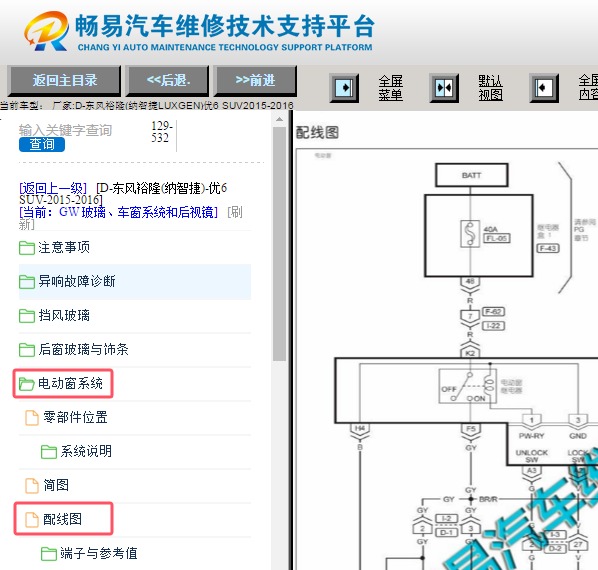Open the 异响故障诊断 folder
The width and height of the screenshot is (598, 570).
76,281
